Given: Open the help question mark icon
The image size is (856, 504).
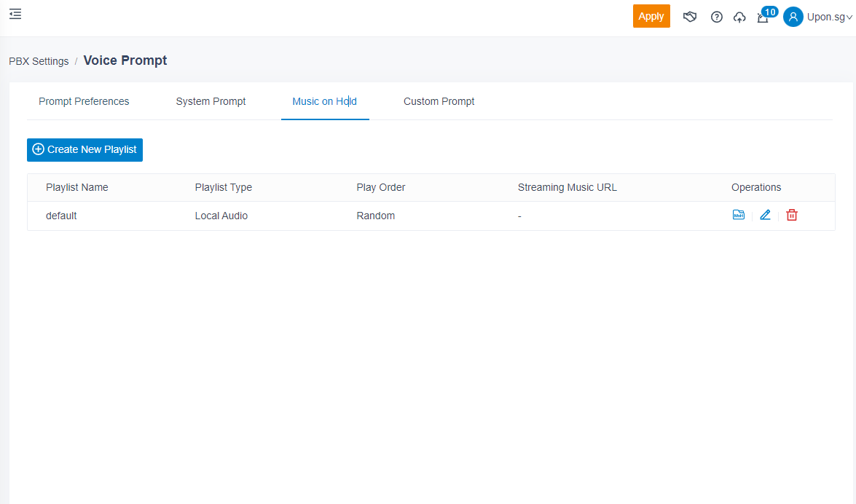Looking at the screenshot, I should [717, 17].
